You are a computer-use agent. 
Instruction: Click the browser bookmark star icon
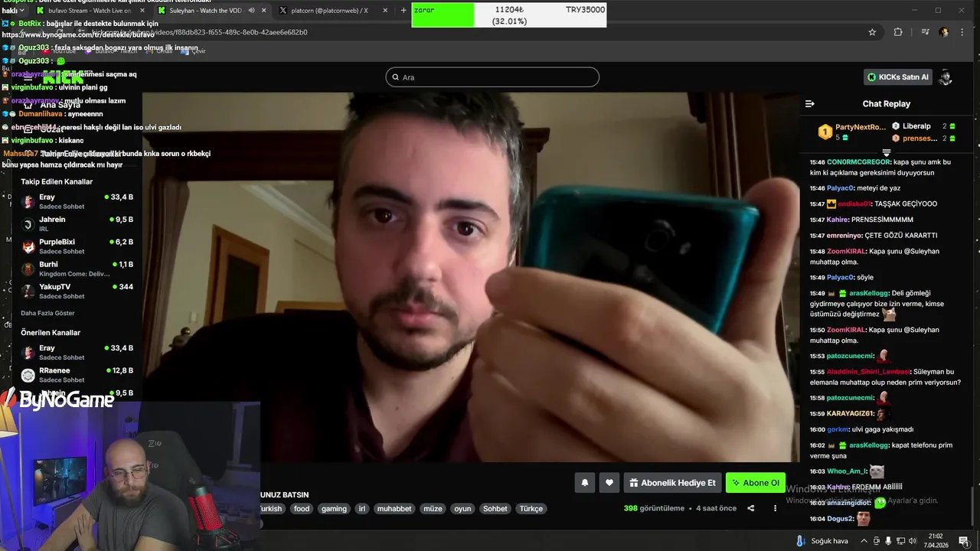872,32
